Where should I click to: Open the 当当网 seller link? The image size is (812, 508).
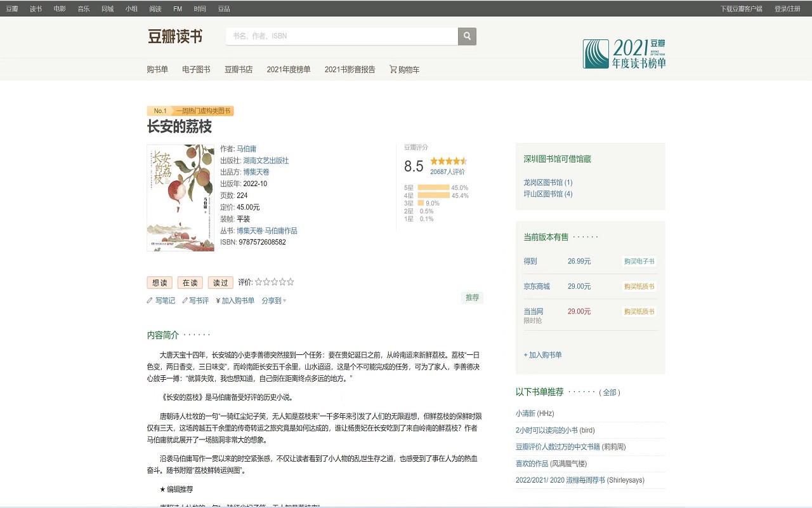pyautogui.click(x=534, y=311)
